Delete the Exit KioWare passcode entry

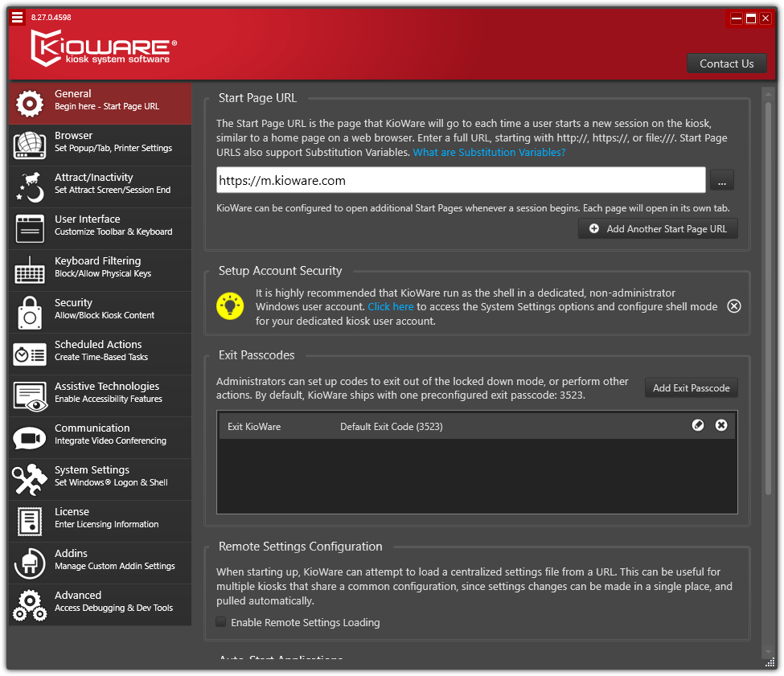(721, 425)
